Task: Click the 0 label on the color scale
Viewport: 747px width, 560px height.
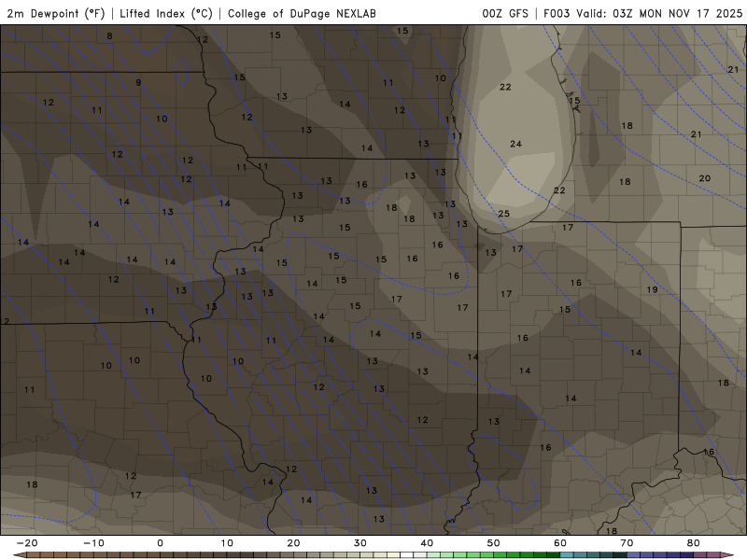Action: pyautogui.click(x=160, y=543)
